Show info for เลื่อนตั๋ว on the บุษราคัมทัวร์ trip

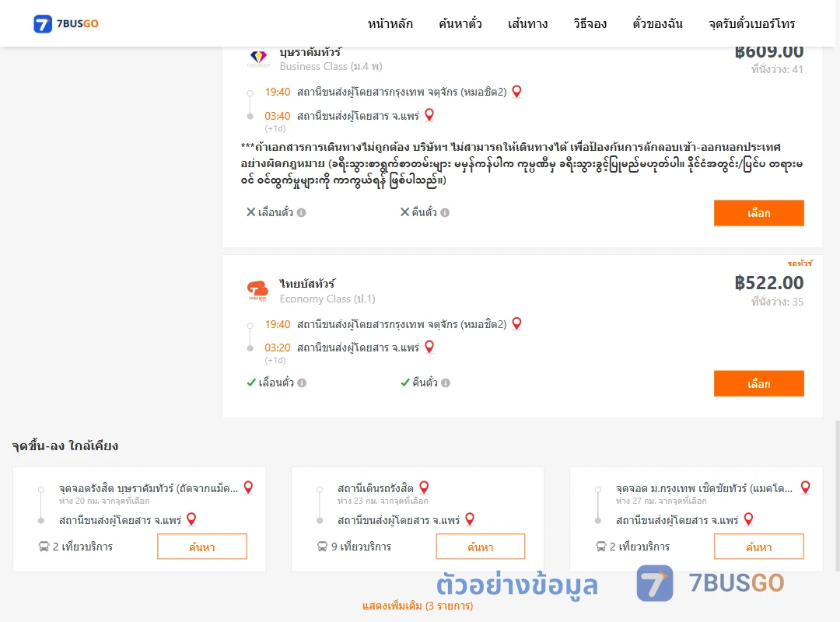pos(302,213)
